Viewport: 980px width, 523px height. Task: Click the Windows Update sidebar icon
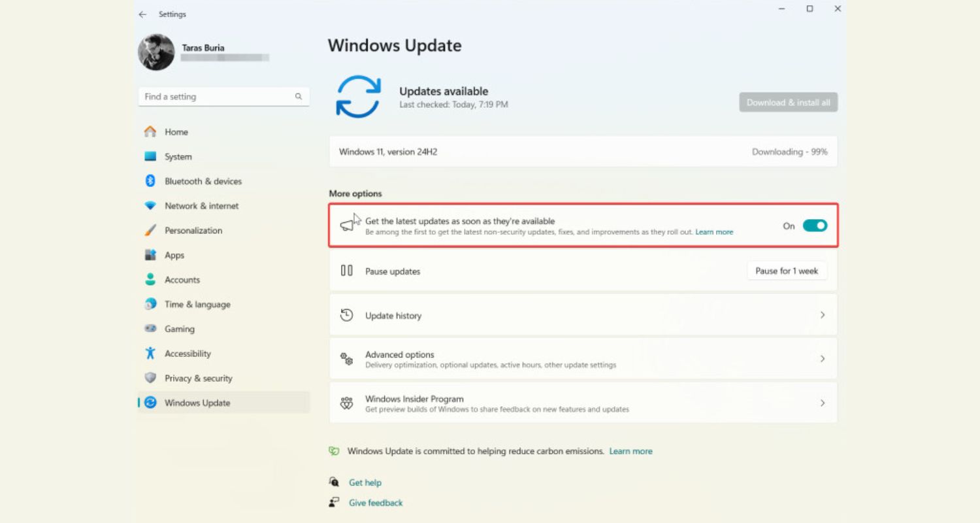point(150,403)
